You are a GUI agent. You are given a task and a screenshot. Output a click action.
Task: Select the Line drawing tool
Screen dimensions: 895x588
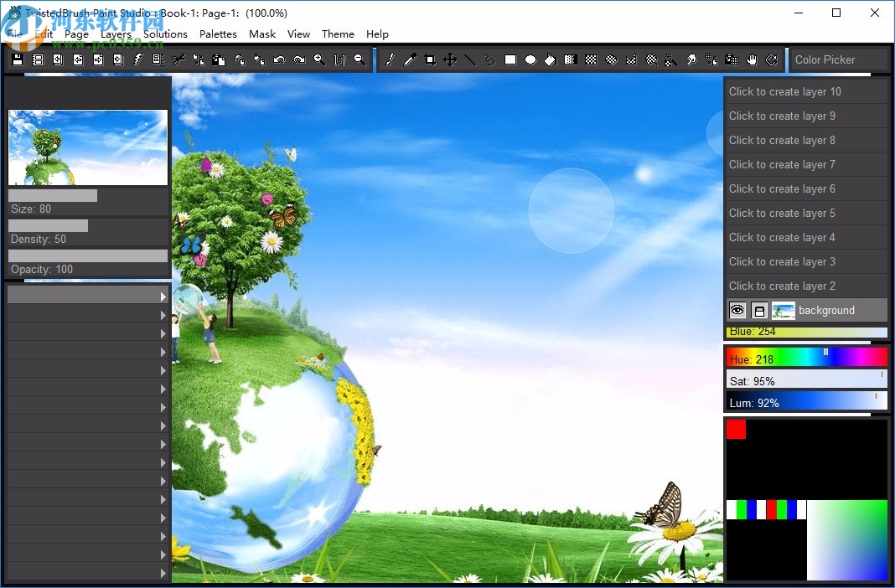468,59
